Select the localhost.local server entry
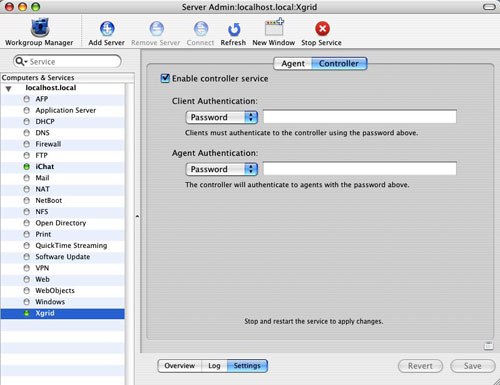 coord(51,88)
